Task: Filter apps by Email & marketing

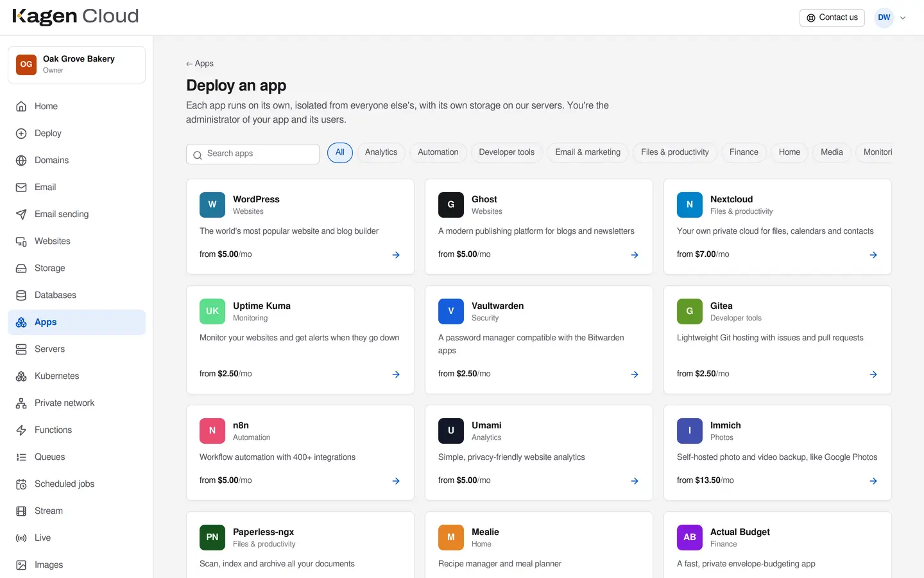Action: 588,153
